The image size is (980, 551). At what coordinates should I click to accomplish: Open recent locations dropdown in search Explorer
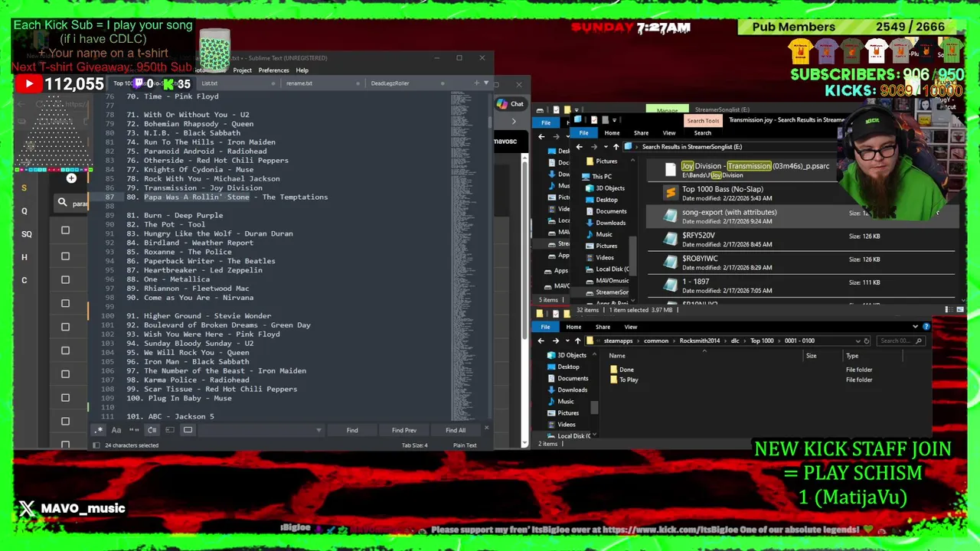click(x=606, y=147)
